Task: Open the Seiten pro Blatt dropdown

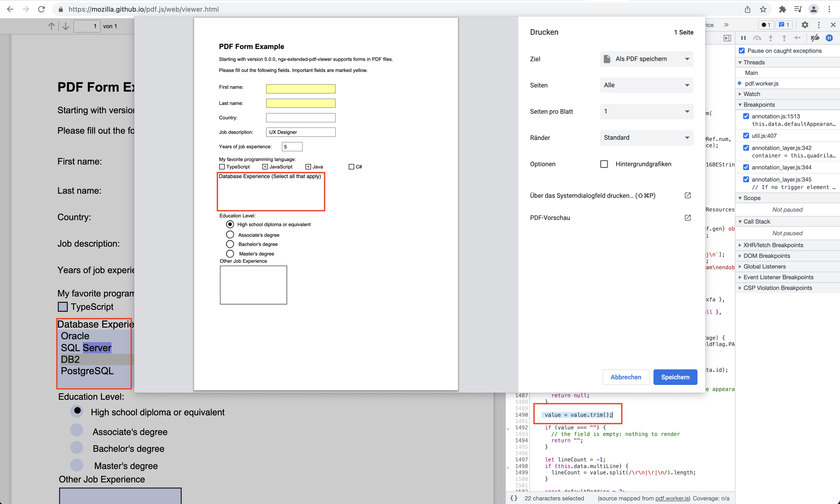Action: tap(646, 111)
